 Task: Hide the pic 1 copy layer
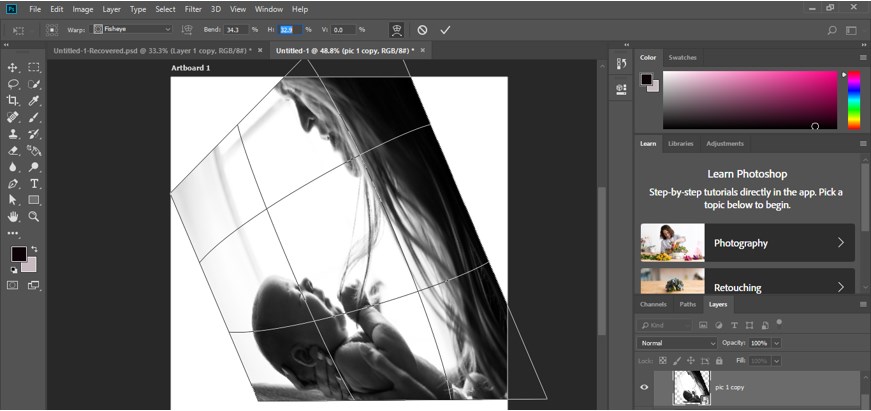pyautogui.click(x=644, y=387)
